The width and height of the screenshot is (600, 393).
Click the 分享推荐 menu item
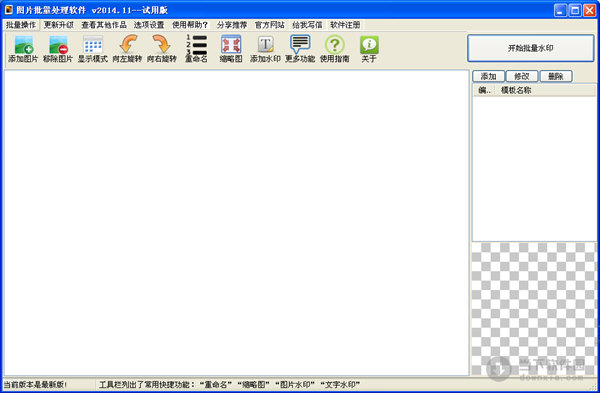click(x=232, y=25)
